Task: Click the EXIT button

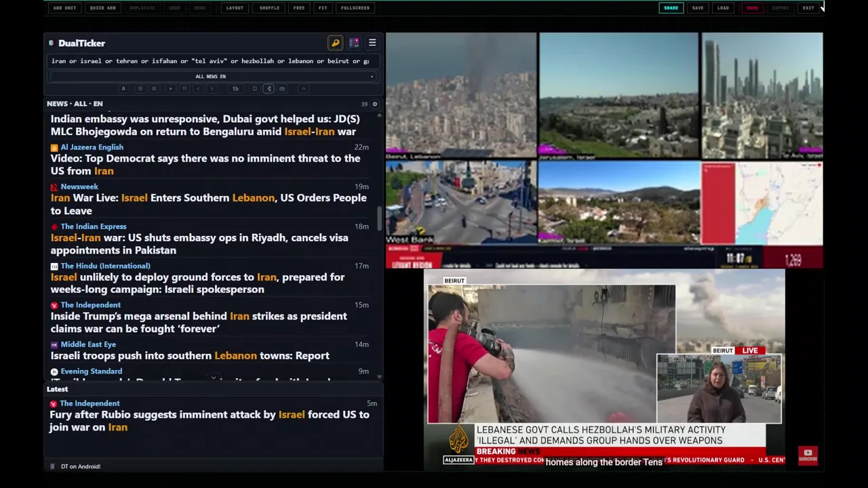Action: [808, 7]
